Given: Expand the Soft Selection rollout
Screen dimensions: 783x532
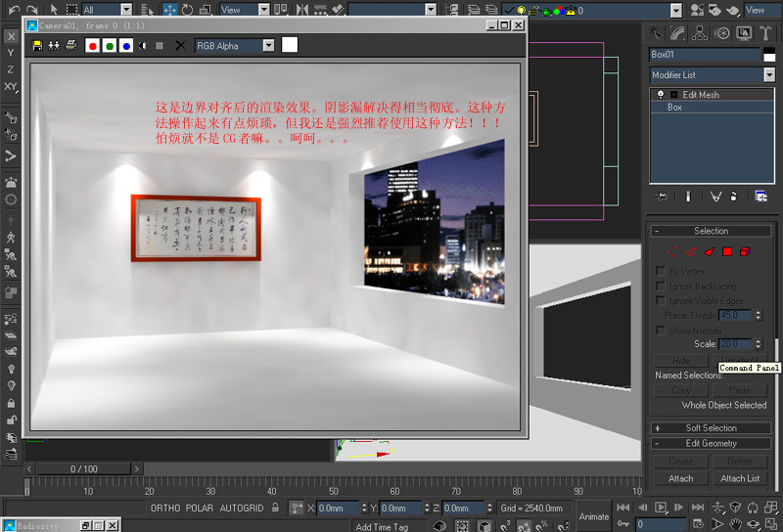Looking at the screenshot, I should (x=712, y=427).
